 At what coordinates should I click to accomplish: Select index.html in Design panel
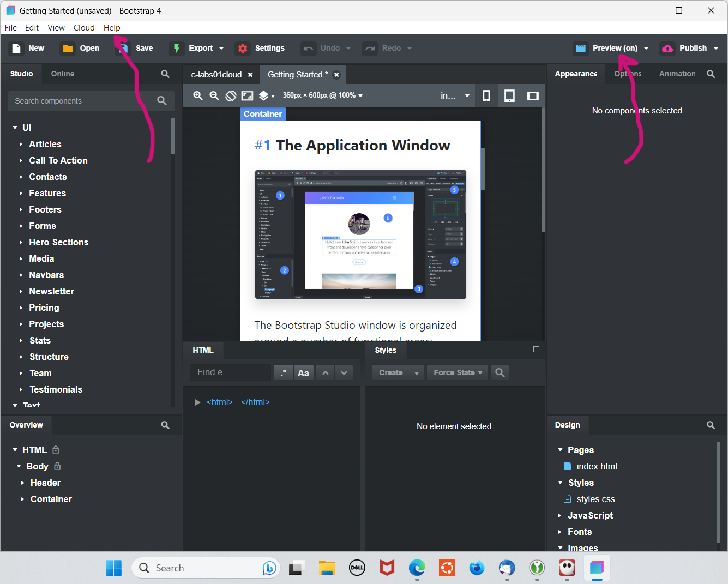pos(597,467)
